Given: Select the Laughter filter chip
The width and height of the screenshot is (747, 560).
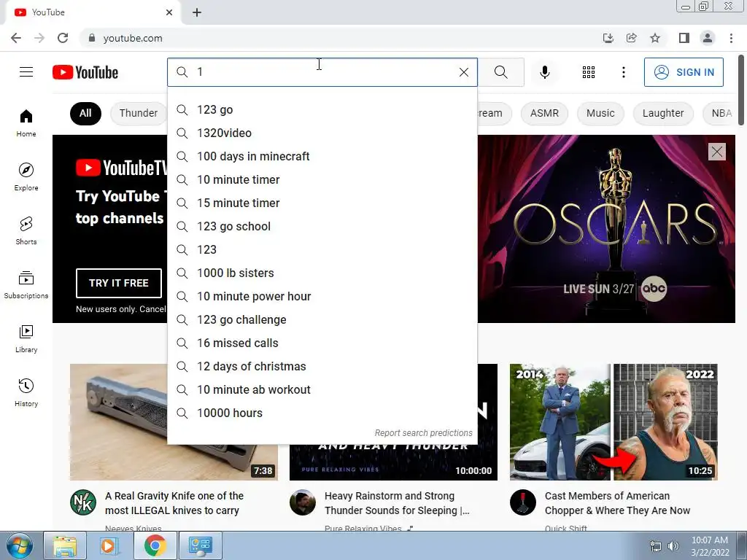Looking at the screenshot, I should point(662,113).
